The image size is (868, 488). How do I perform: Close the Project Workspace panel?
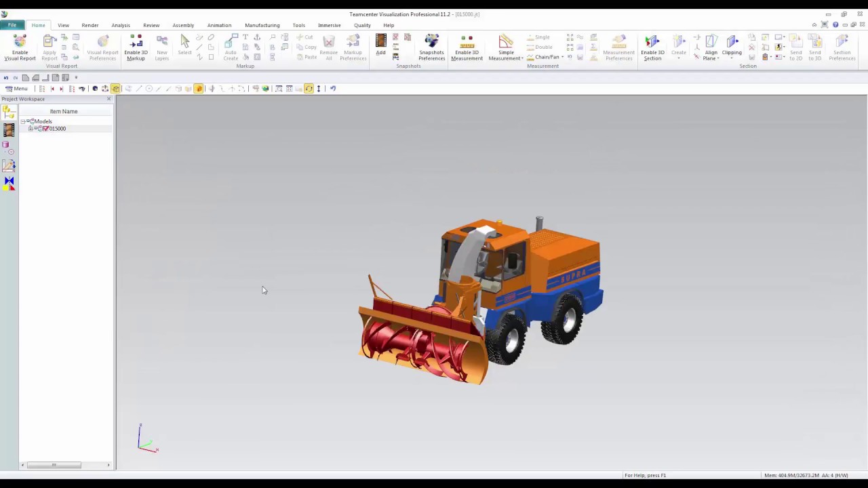pos(108,99)
